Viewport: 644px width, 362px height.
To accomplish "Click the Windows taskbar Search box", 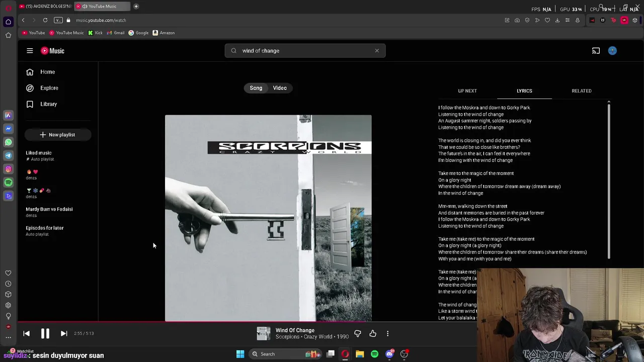I will 286,354.
